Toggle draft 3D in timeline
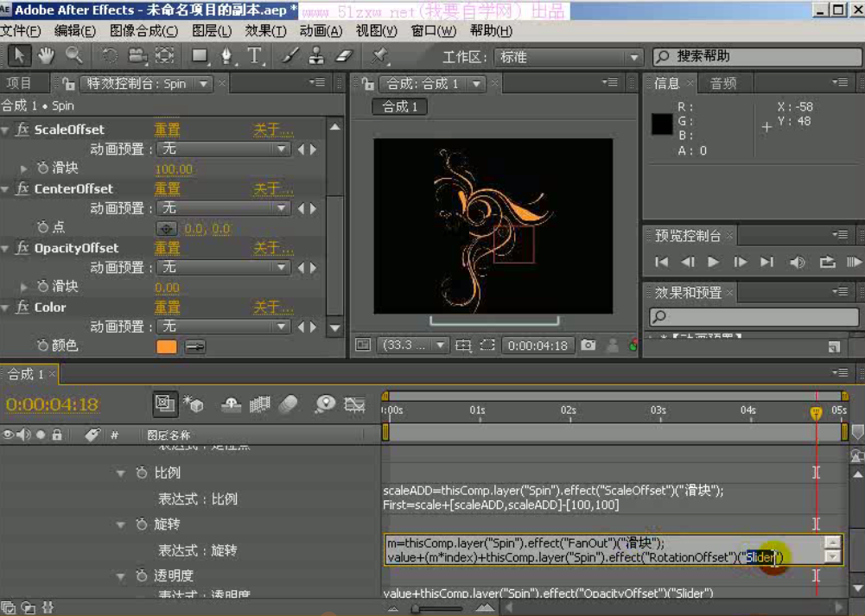Screen dimensions: 865x616 [x=194, y=404]
